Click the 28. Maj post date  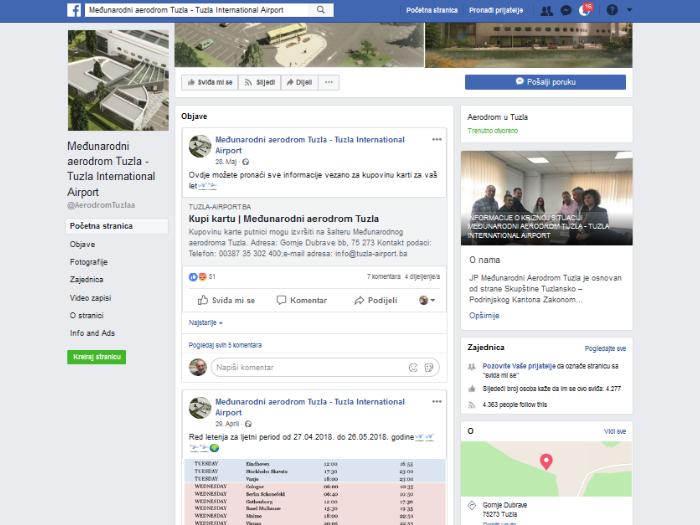pos(226,162)
